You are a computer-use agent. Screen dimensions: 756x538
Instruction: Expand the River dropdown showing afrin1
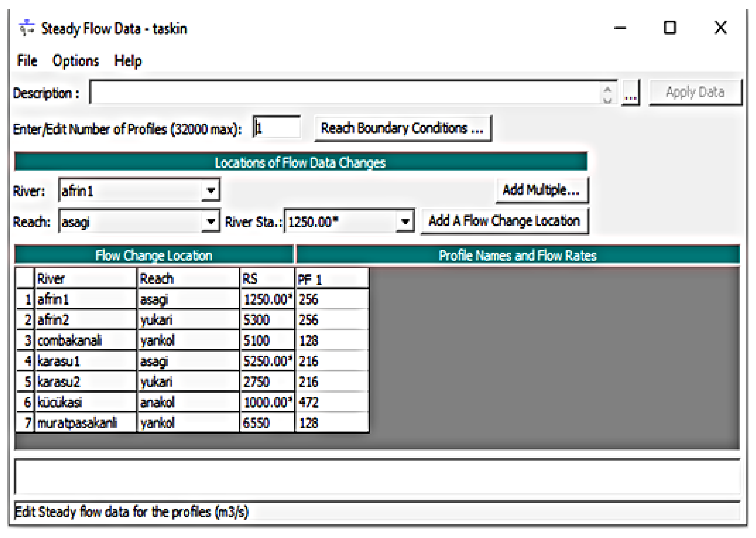[x=211, y=190]
